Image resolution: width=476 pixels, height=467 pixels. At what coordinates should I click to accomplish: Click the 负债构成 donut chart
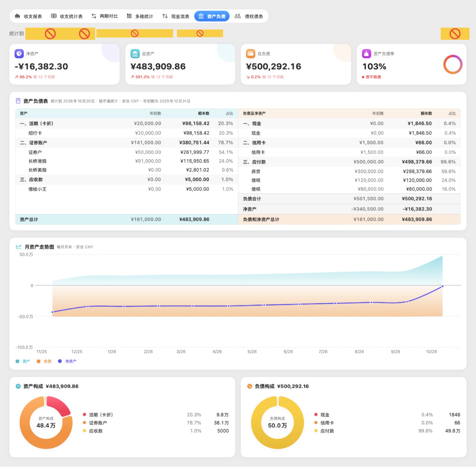coord(278,422)
